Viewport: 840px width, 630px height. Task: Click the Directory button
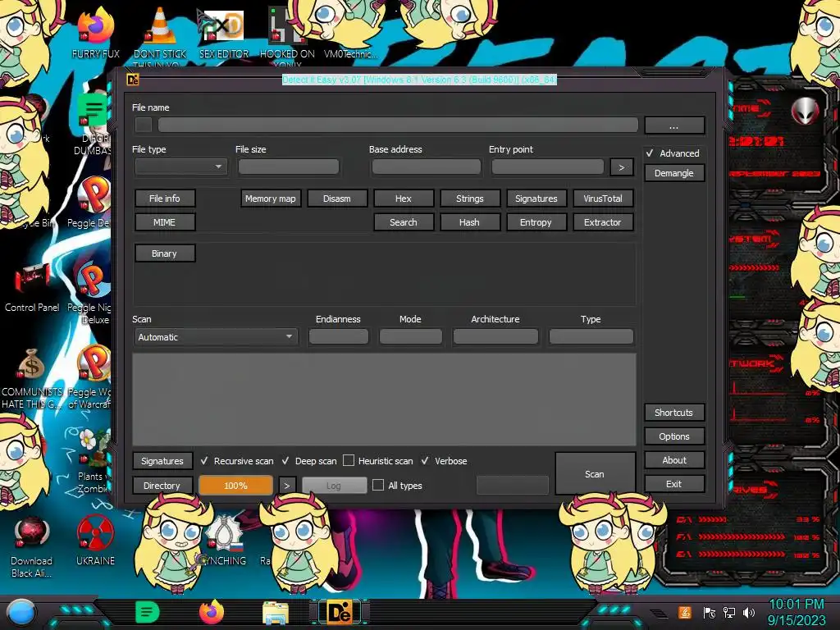pos(162,486)
